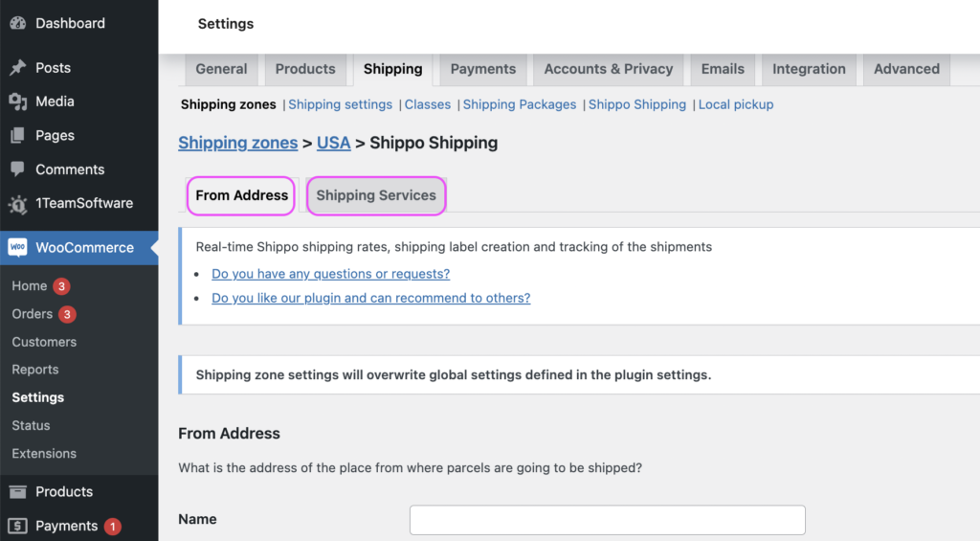Open Orders in the WooCommerce submenu
The width and height of the screenshot is (980, 541).
click(x=33, y=314)
